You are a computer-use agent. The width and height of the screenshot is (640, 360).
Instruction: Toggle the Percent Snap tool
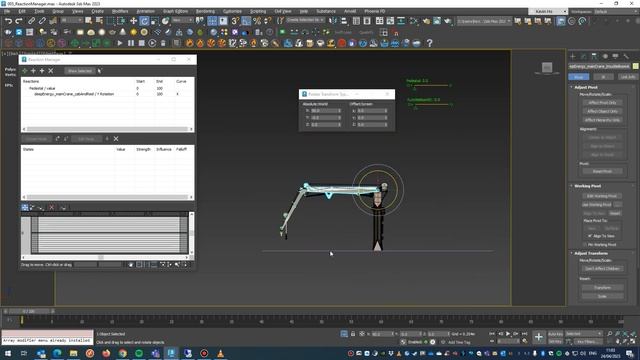coord(257,21)
